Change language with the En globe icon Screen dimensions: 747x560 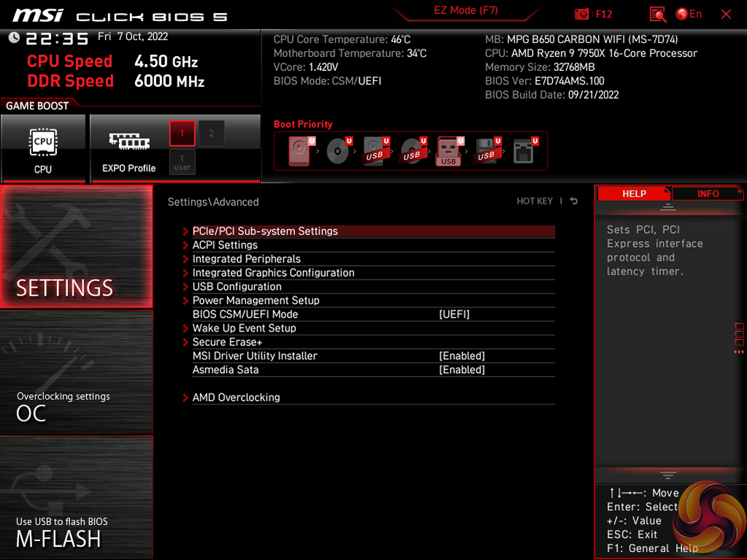coord(689,15)
